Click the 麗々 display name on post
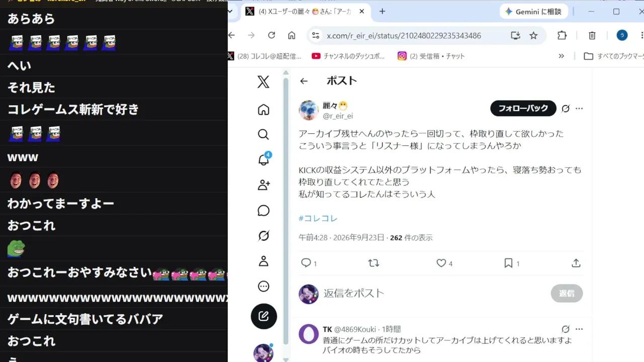The image size is (644, 362). 335,106
